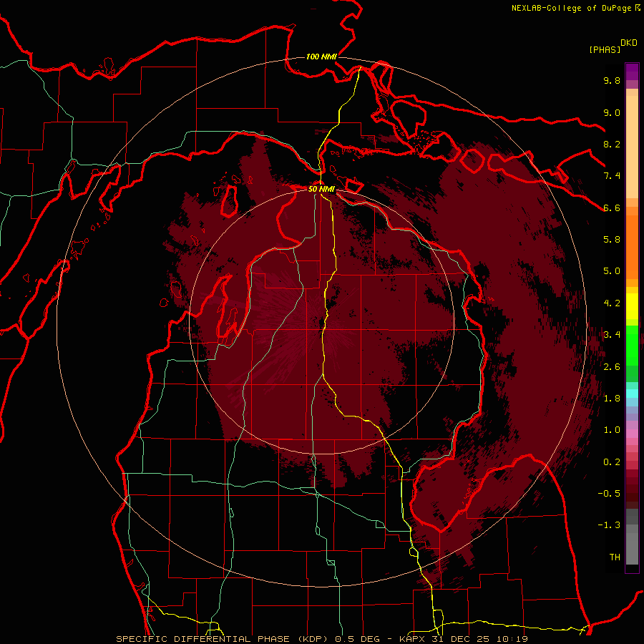Click the KAPX station identifier in caption
Screen dimensions: 644x644
pos(413,639)
